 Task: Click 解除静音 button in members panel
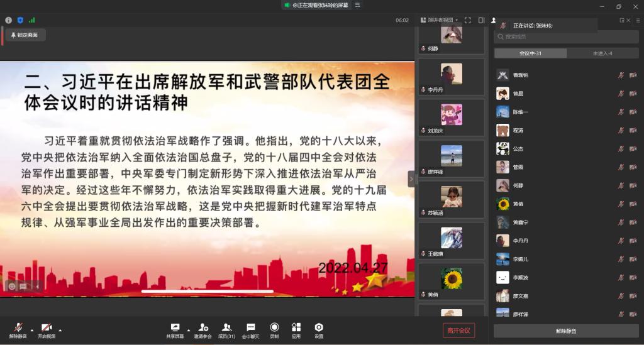point(565,331)
